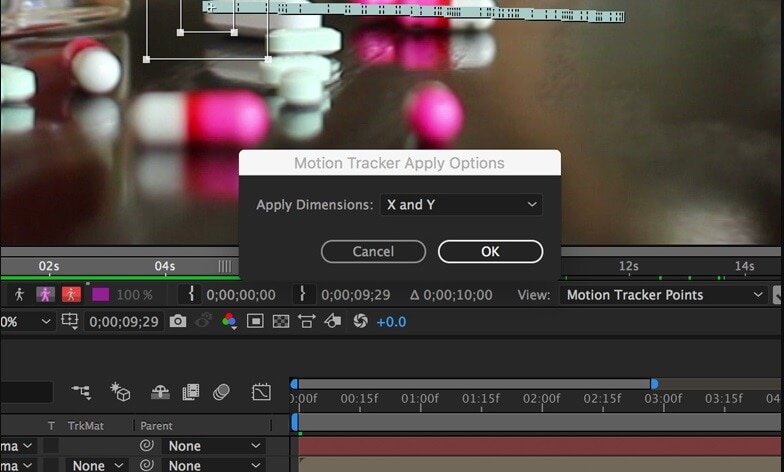Viewport: 784px width, 472px height.
Task: Toggle pixel aspect ratio correction
Action: click(306, 321)
